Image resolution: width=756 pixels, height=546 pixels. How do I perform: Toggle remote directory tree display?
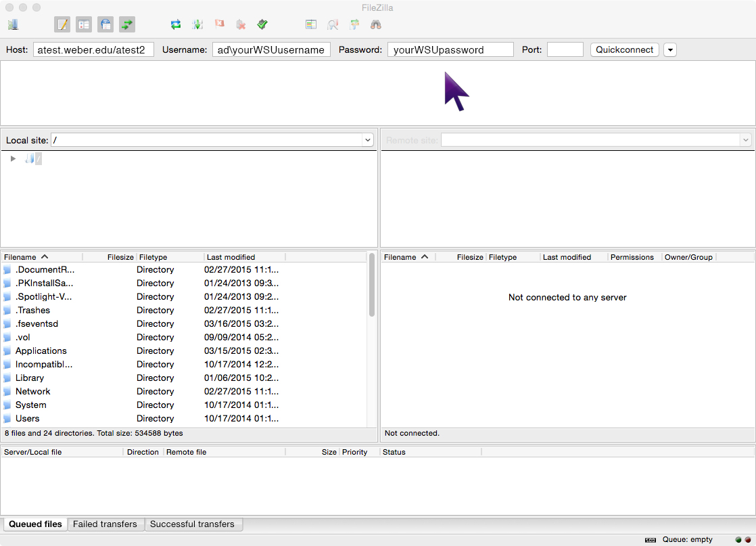click(x=105, y=25)
